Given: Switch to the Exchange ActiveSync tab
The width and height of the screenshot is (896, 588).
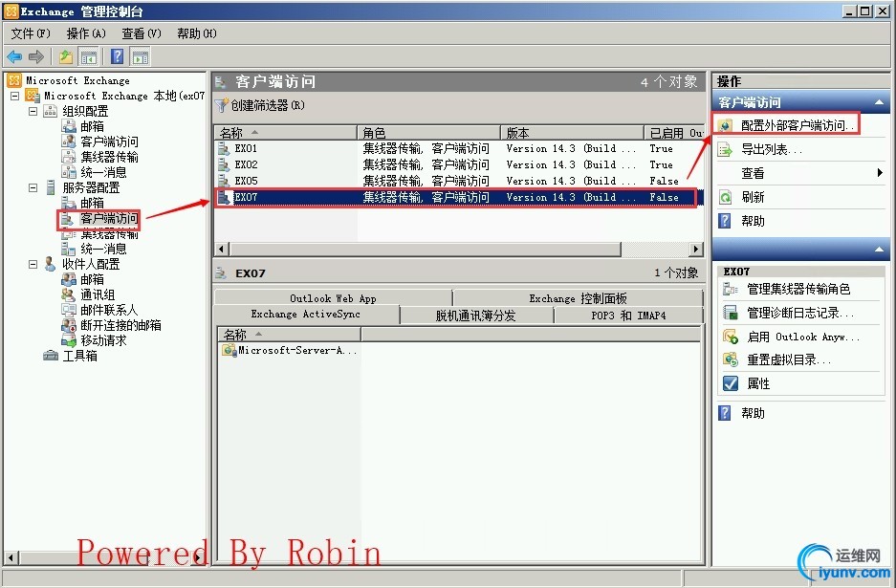Looking at the screenshot, I should point(306,315).
